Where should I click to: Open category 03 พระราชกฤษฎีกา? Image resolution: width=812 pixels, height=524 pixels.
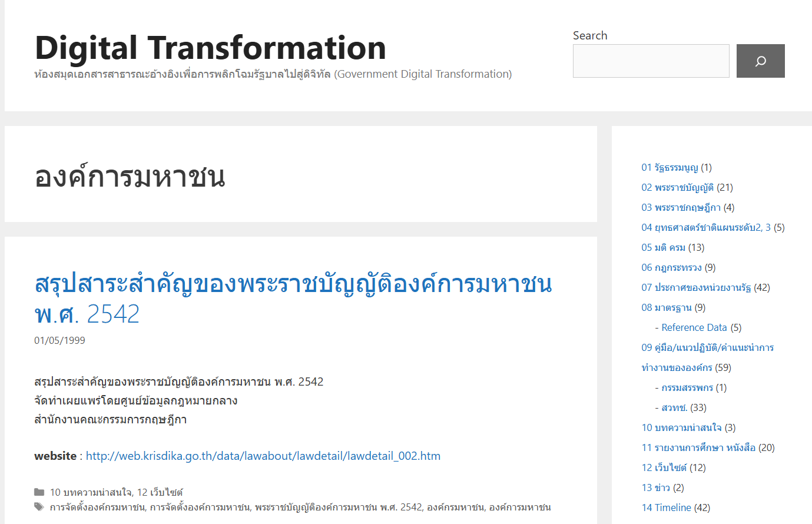681,208
